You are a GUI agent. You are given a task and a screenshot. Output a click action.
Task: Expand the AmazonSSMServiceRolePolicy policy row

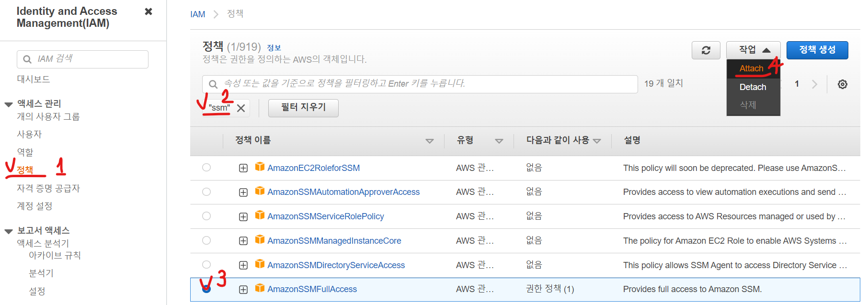tap(243, 217)
